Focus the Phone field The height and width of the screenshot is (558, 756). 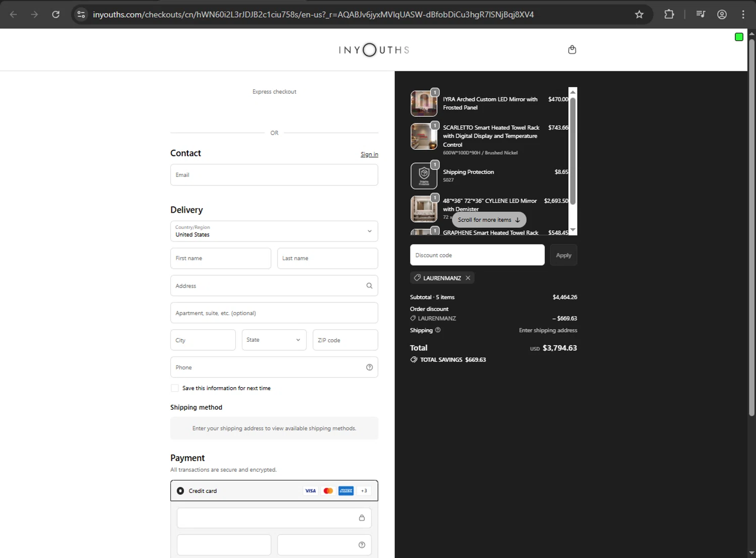tap(274, 367)
